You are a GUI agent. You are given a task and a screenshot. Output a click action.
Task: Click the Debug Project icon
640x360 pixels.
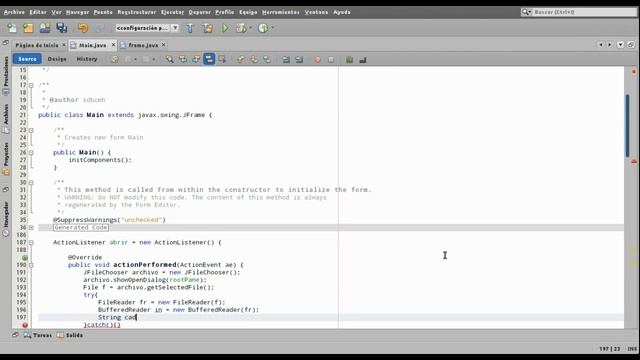241,28
